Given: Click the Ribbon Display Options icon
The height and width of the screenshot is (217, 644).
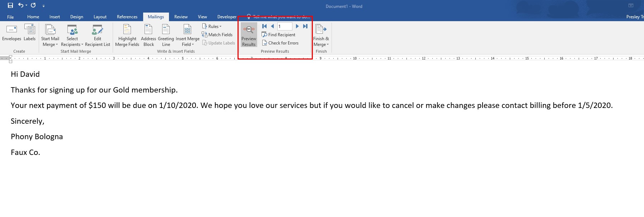Looking at the screenshot, I should [x=631, y=5].
